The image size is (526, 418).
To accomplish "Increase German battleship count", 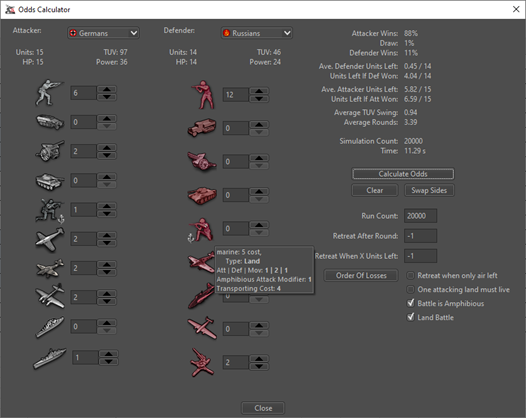I will [108, 354].
